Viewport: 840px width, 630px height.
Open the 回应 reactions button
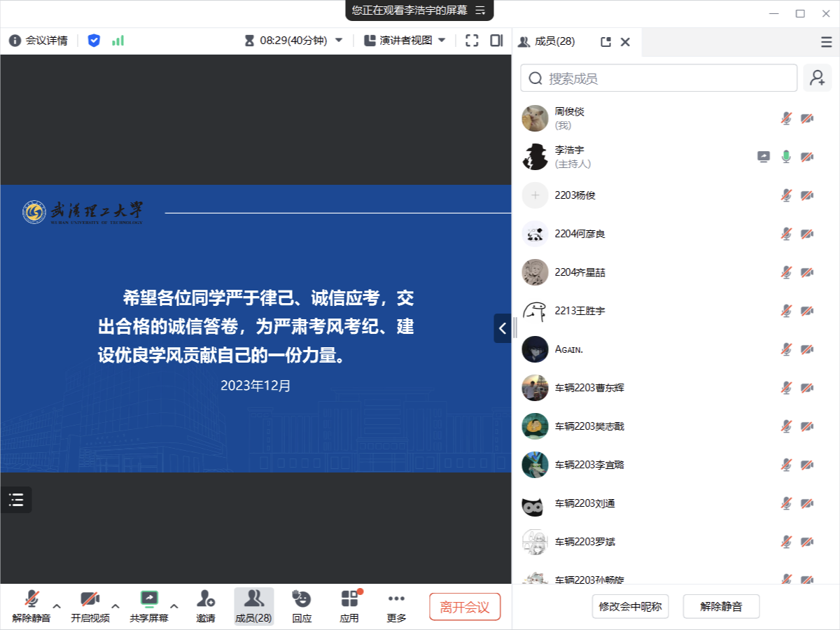tap(302, 605)
